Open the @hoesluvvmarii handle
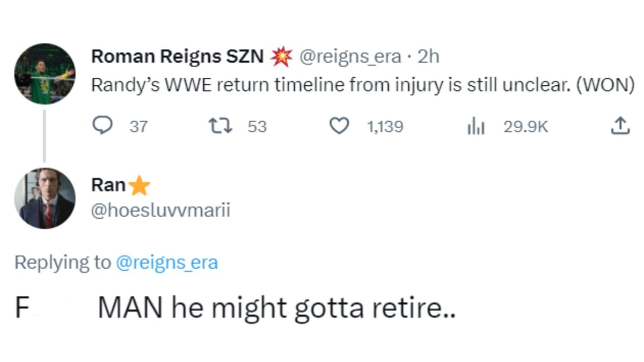 click(x=160, y=210)
